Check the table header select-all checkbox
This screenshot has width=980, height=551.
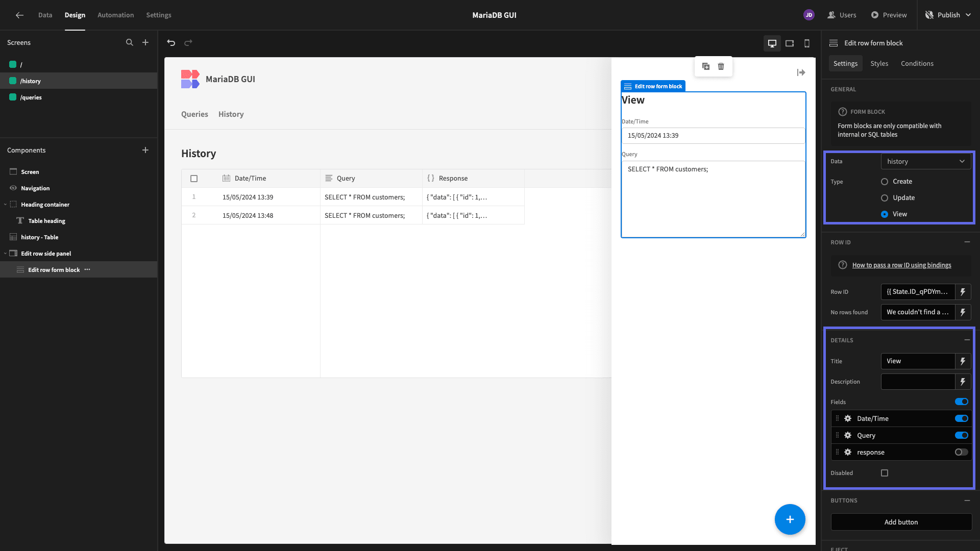(194, 179)
